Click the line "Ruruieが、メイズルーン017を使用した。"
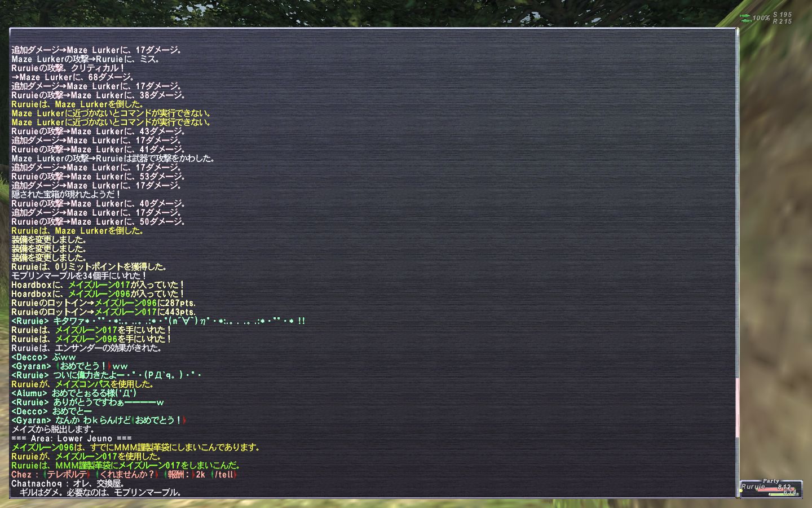 pos(86,456)
